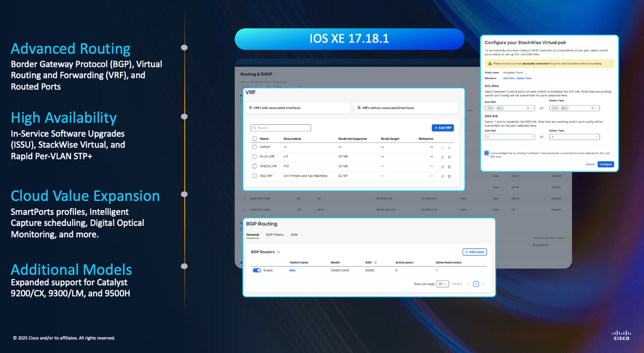Click the swap arrows icon between SVL links fields
The width and height of the screenshot is (644, 353).
click(542, 108)
